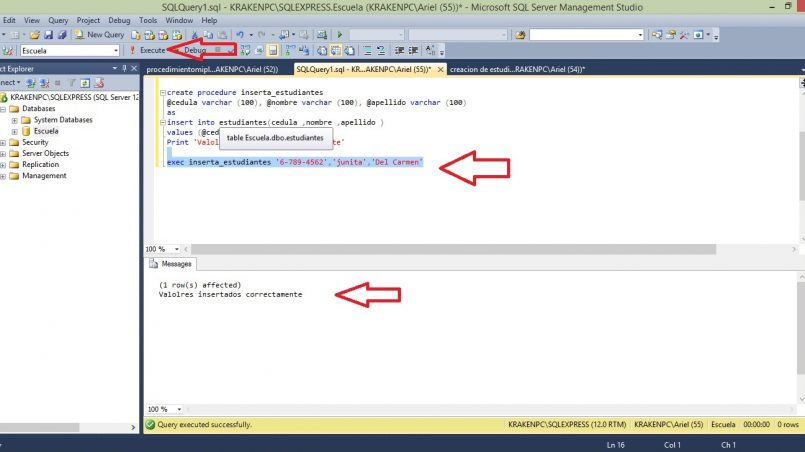Click Execute to run the query
The image size is (805, 452).
(148, 50)
